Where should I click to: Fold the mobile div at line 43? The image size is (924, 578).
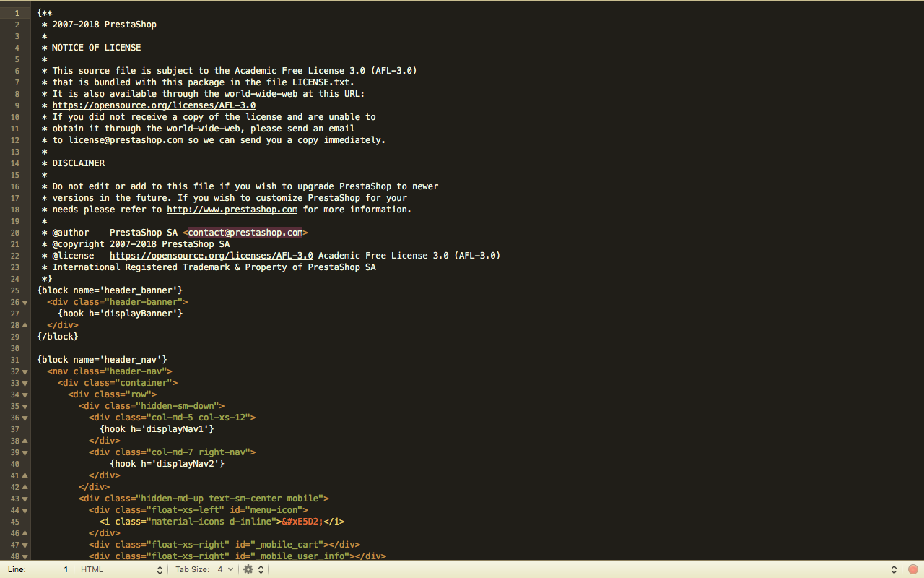click(x=25, y=499)
